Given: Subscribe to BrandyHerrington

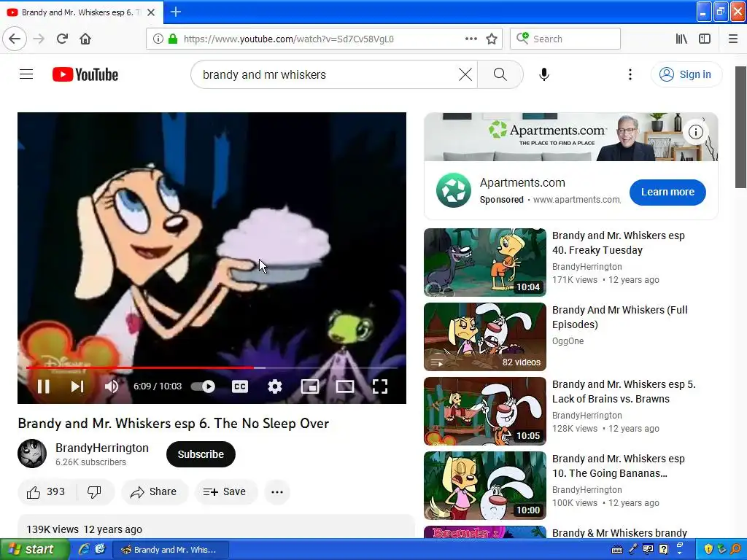Looking at the screenshot, I should point(201,454).
